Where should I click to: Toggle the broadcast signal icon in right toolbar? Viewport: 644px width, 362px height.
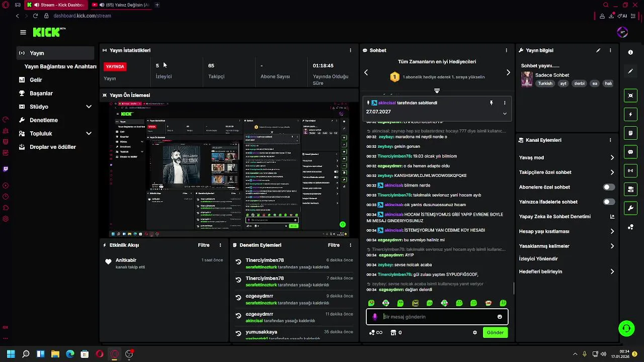(630, 170)
